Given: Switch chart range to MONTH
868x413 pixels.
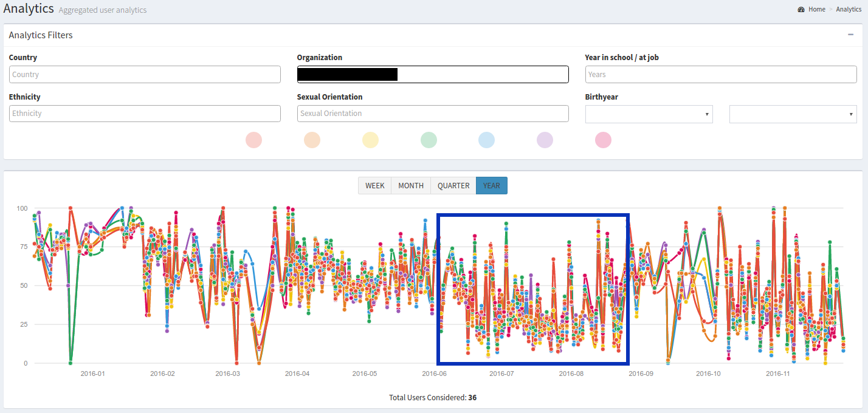Looking at the screenshot, I should (411, 185).
